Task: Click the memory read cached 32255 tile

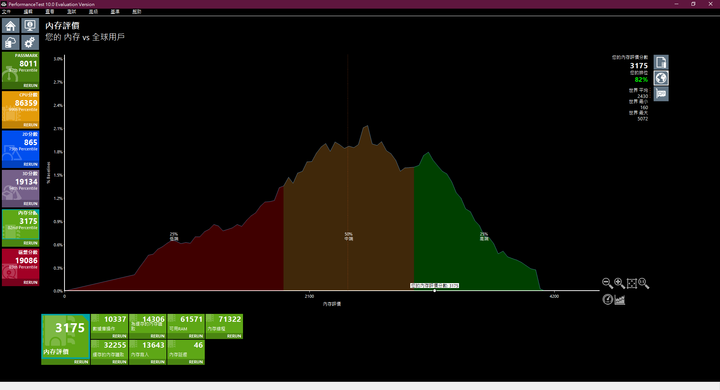Action: pyautogui.click(x=109, y=352)
